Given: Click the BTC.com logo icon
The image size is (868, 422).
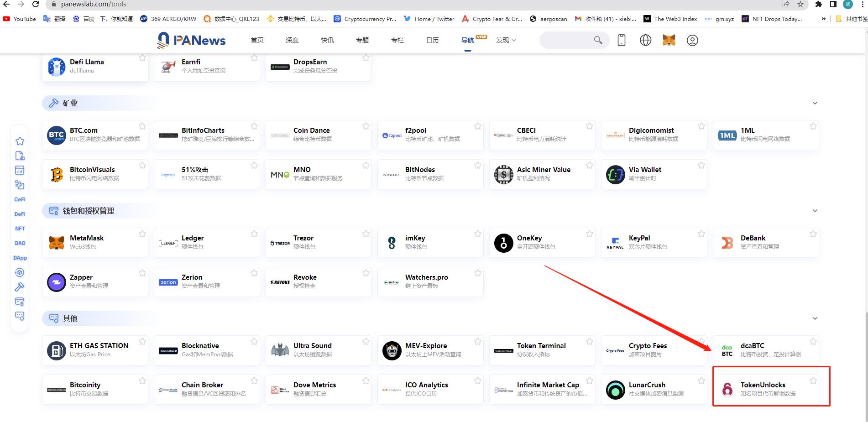Looking at the screenshot, I should [x=57, y=135].
